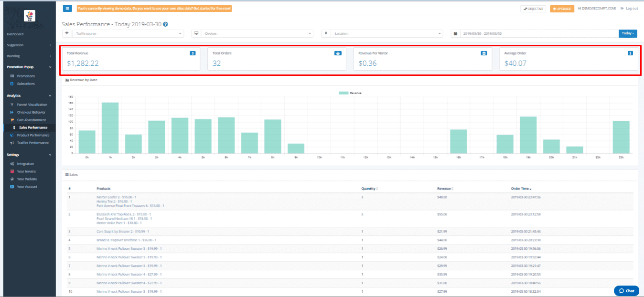Expand the Location filter dropdown

point(386,33)
